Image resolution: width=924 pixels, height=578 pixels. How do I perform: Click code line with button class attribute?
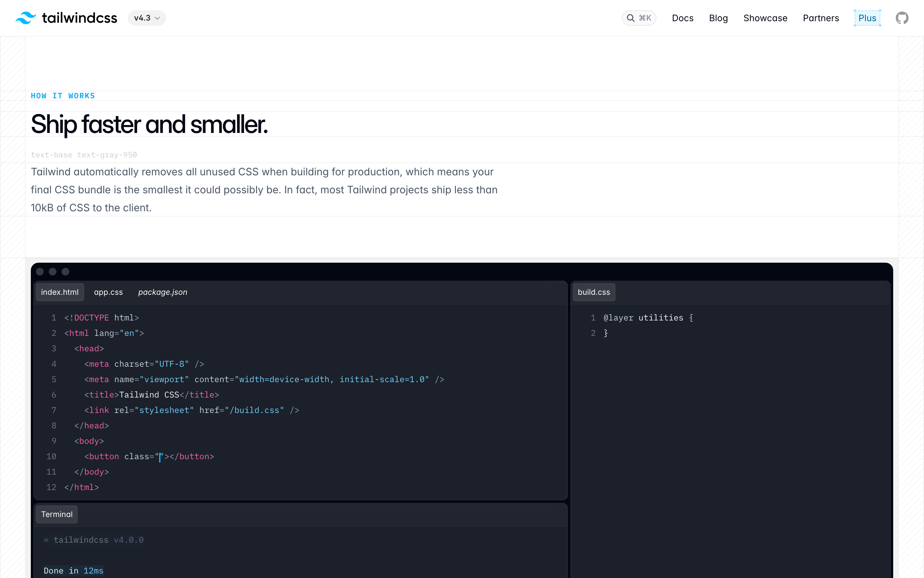tap(149, 456)
